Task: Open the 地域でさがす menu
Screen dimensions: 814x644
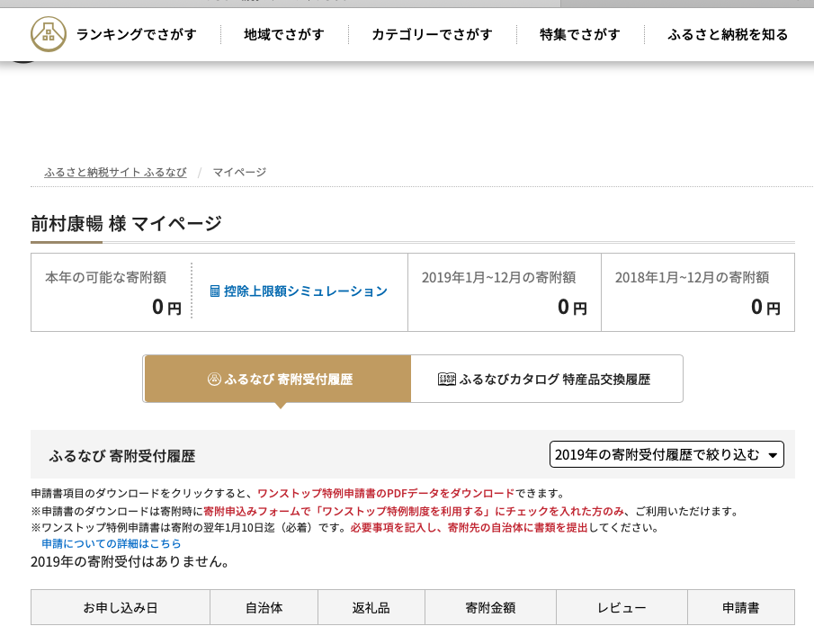Action: click(284, 34)
